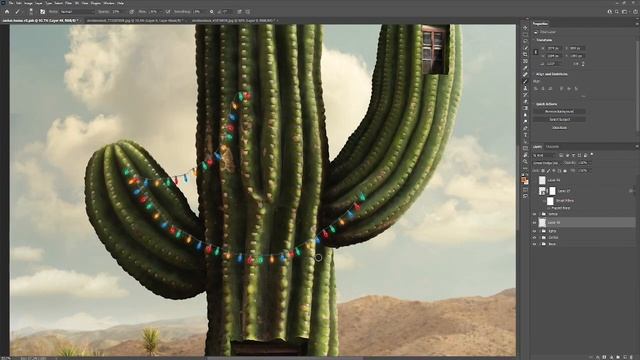This screenshot has width=640, height=360.
Task: Toggle layer filtering on or off
Action: (592, 155)
